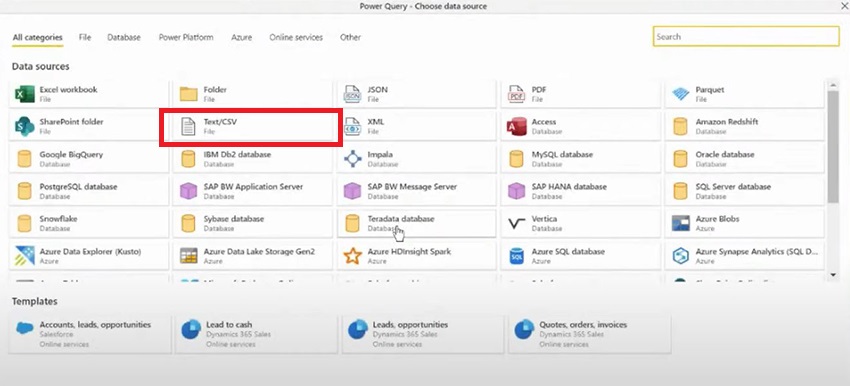Click the Lead to cash Dynamics icon
The height and width of the screenshot is (386, 850).
[191, 329]
